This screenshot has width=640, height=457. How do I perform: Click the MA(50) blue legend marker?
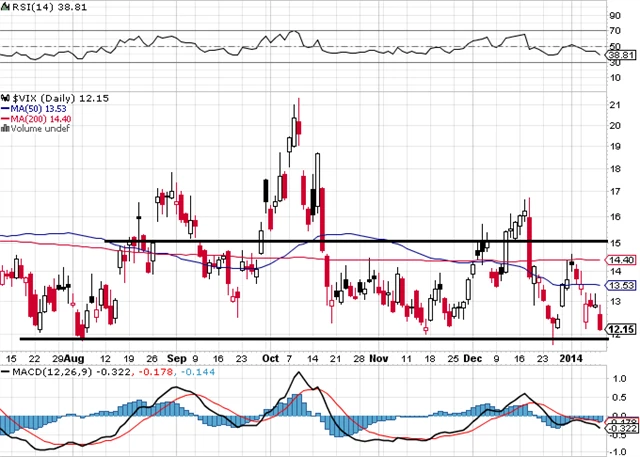click(x=5, y=107)
